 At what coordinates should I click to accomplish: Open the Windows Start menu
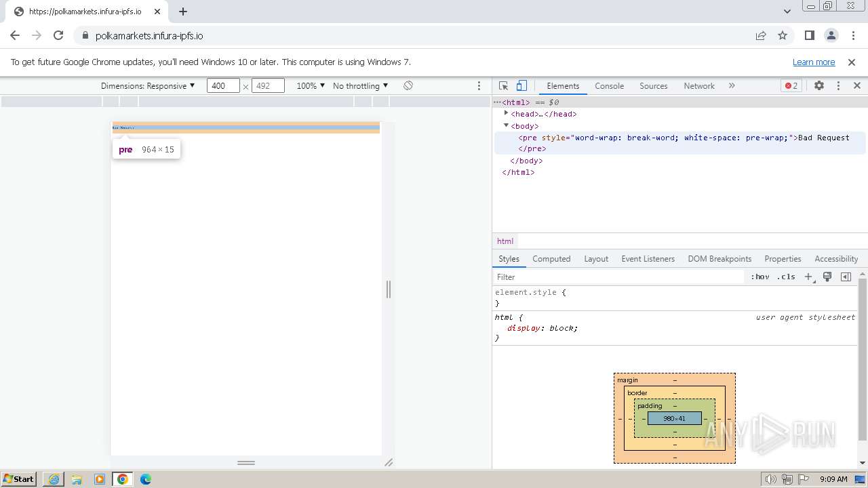click(19, 479)
